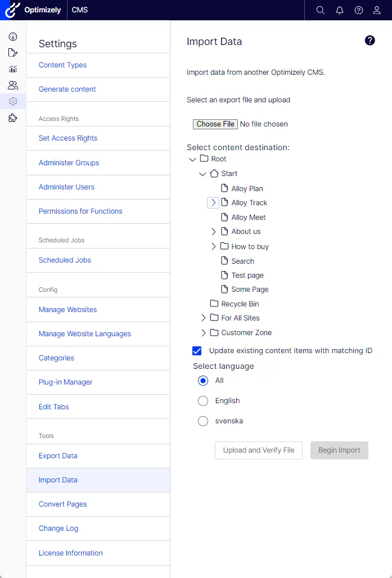Open Import Data help icon
This screenshot has width=392, height=578.
pyautogui.click(x=370, y=40)
